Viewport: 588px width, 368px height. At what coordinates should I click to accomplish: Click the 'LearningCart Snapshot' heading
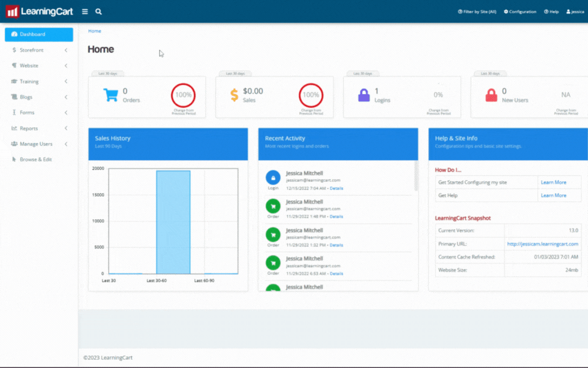click(x=463, y=218)
